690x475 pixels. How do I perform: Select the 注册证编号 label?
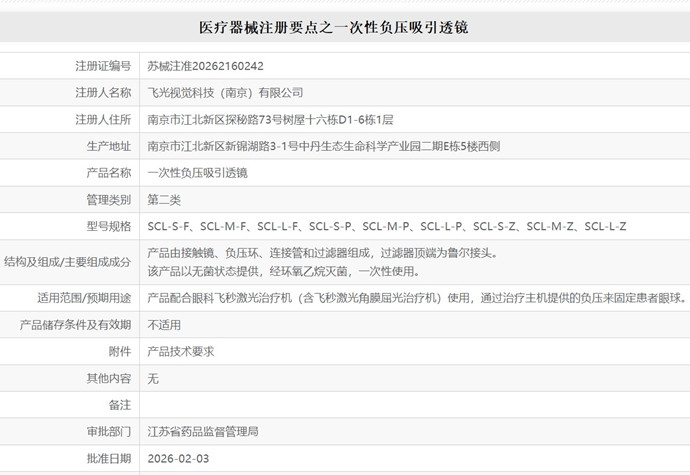[103, 66]
